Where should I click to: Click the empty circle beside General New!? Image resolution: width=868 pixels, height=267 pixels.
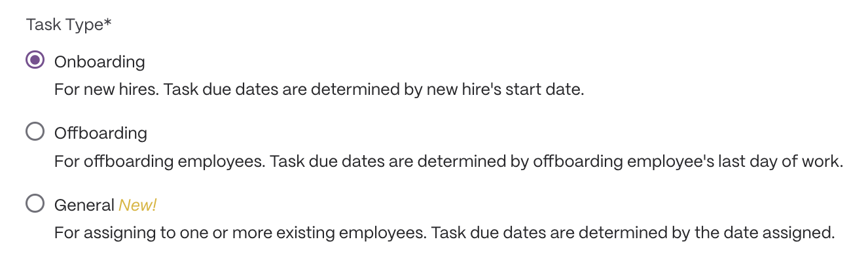(x=35, y=204)
